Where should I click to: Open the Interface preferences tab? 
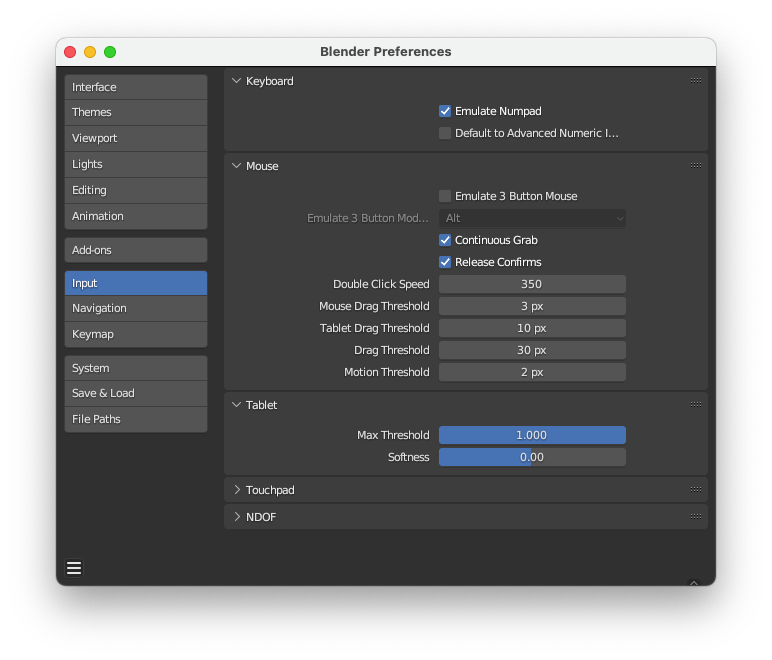[x=136, y=87]
